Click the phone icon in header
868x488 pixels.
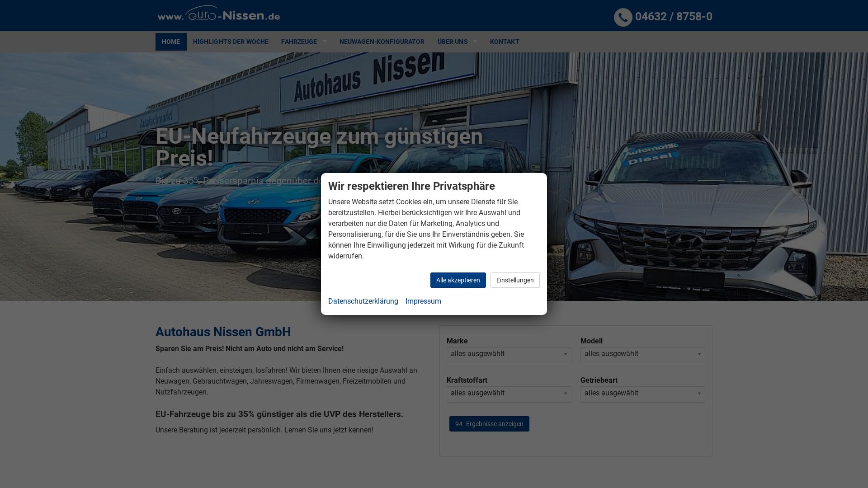pyautogui.click(x=623, y=17)
